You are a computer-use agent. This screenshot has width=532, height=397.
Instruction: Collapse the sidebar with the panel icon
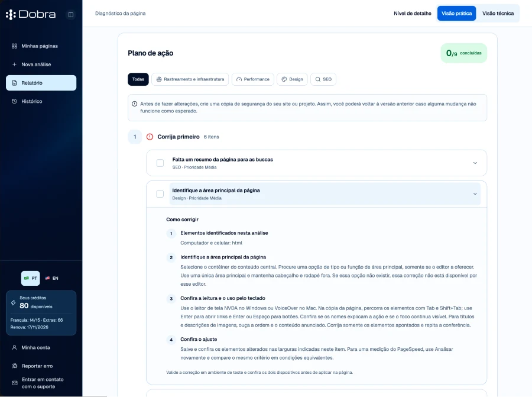coord(70,15)
